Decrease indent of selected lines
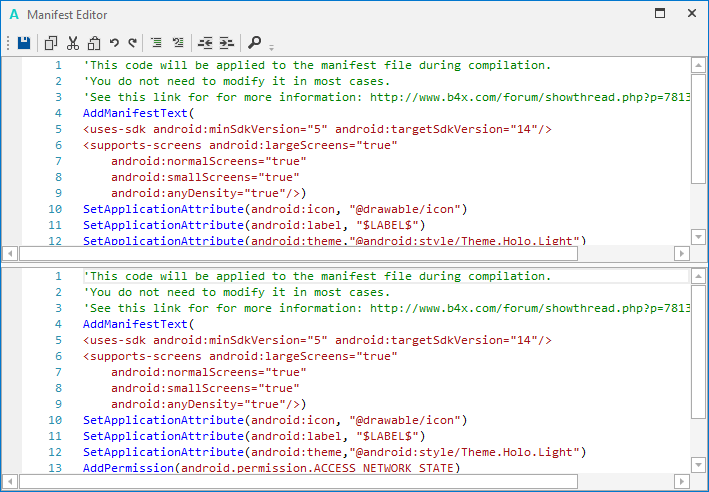This screenshot has width=709, height=492. (x=205, y=43)
